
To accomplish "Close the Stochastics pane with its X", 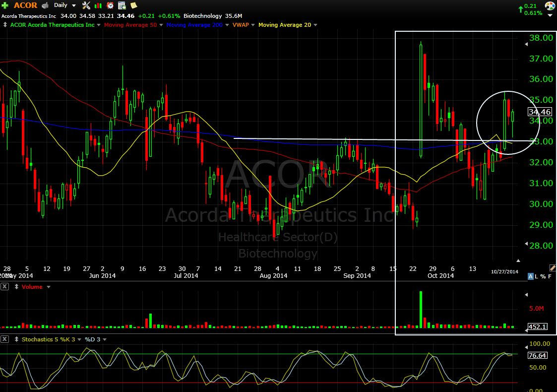I will tap(4, 339).
